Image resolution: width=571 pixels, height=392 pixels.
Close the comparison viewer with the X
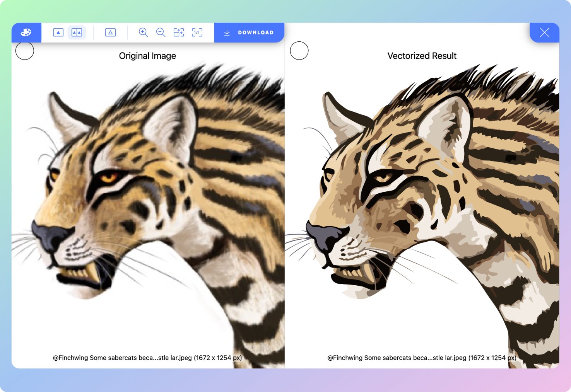click(x=544, y=32)
